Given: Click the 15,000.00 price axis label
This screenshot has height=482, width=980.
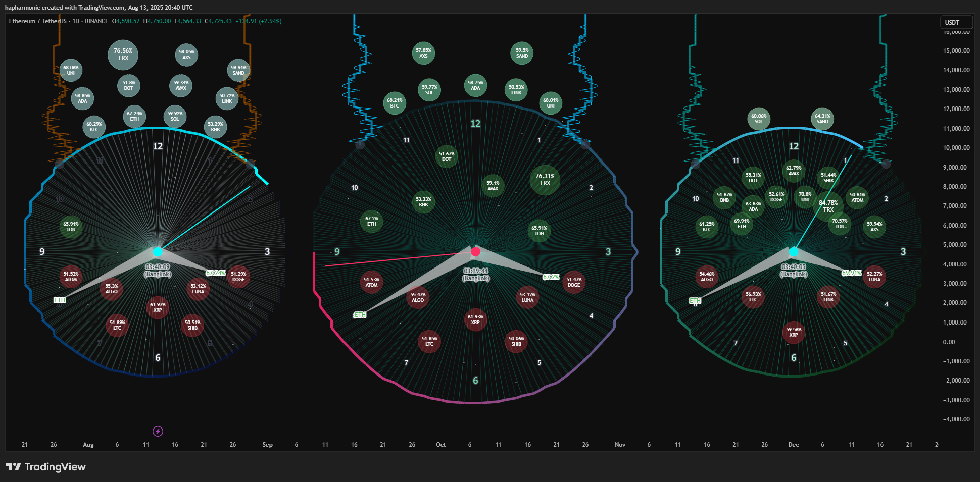Looking at the screenshot, I should pyautogui.click(x=956, y=51).
